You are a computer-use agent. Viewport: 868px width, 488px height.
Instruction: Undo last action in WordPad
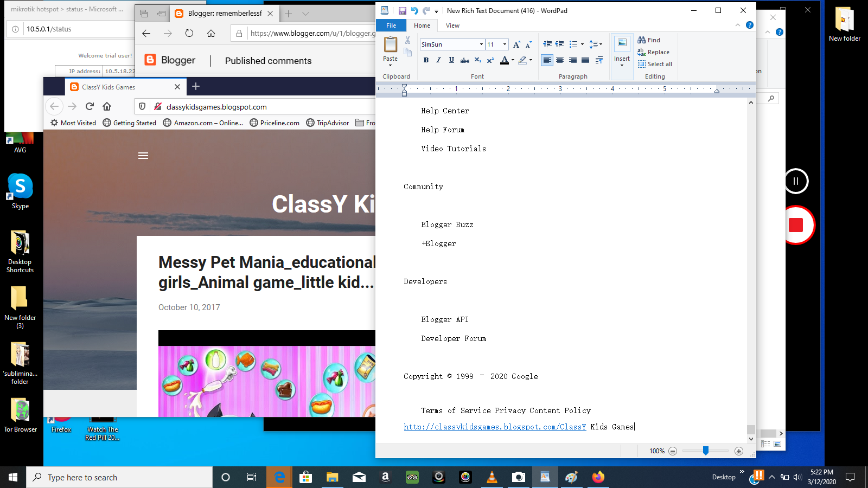click(414, 10)
